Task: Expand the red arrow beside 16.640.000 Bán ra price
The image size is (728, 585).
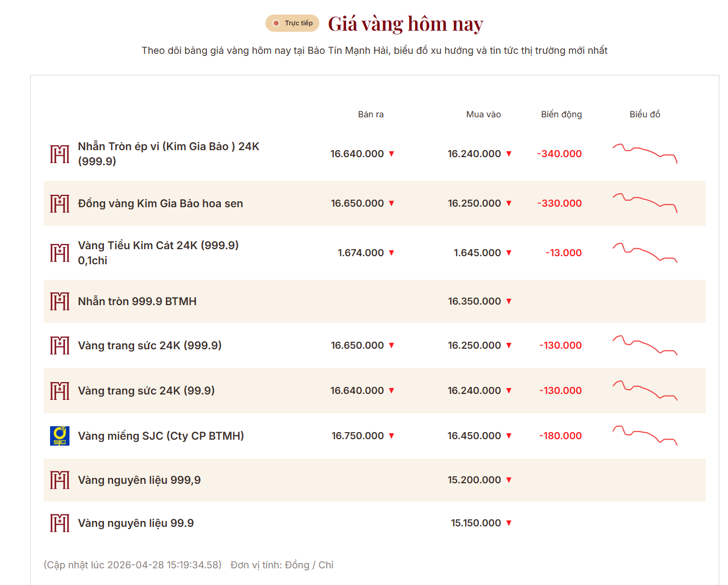Action: [x=391, y=153]
